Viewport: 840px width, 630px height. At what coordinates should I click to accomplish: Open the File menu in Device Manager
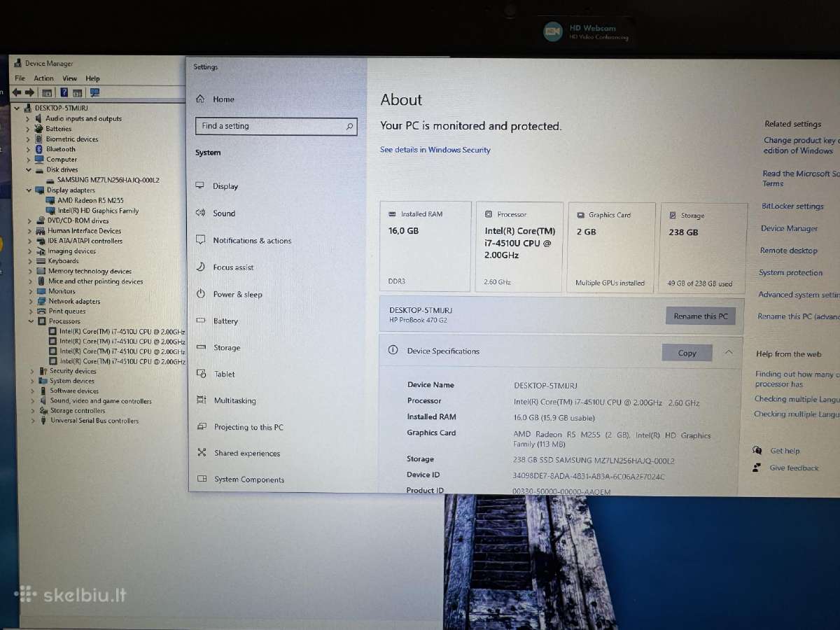pos(20,78)
